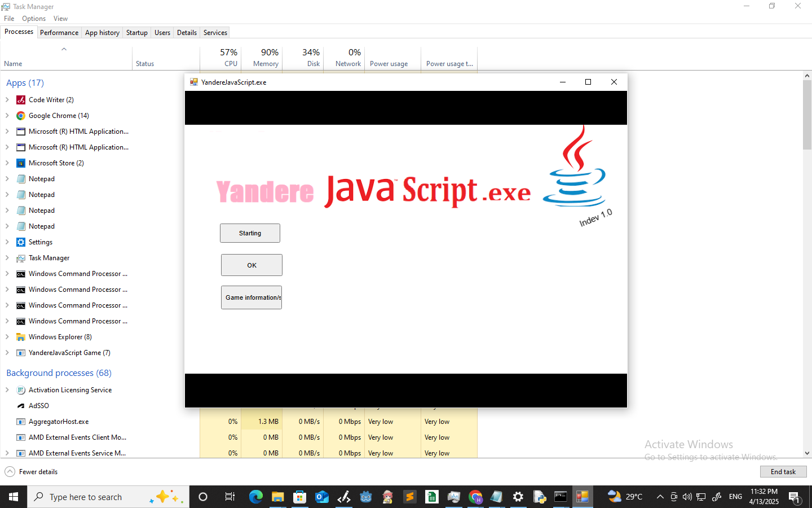Expand the Windows Explorer (8) group
Screen dimensions: 812x508
pyautogui.click(x=7, y=337)
